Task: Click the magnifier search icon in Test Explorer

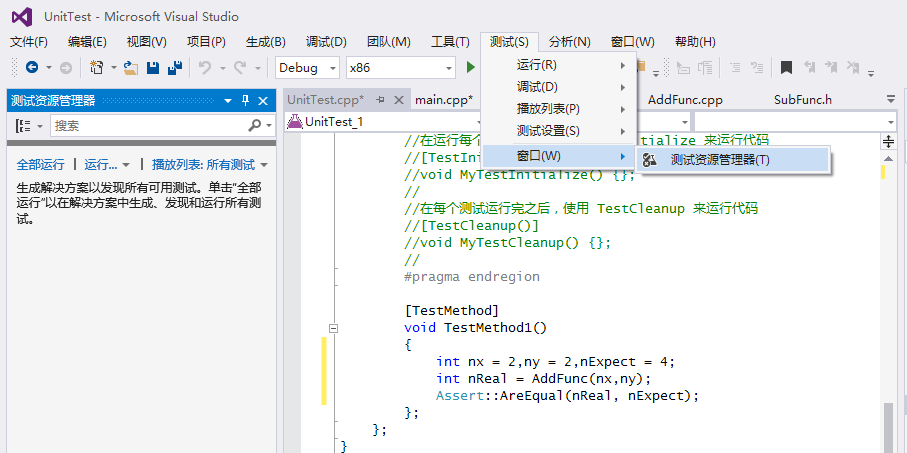Action: [x=255, y=125]
